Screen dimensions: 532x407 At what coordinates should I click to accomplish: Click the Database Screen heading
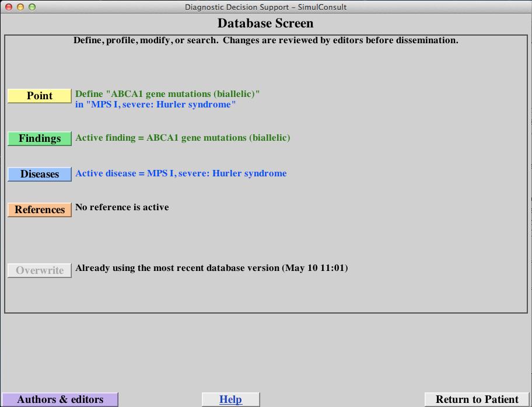(x=265, y=23)
